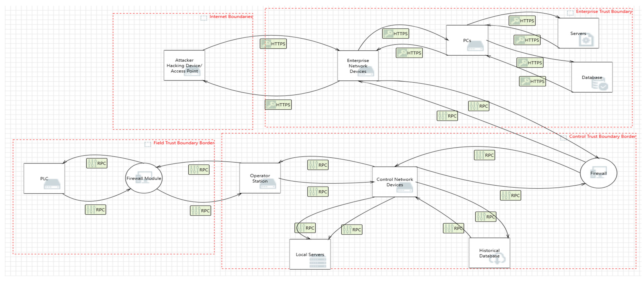Click the RPC label above Local Servers

coord(305,228)
